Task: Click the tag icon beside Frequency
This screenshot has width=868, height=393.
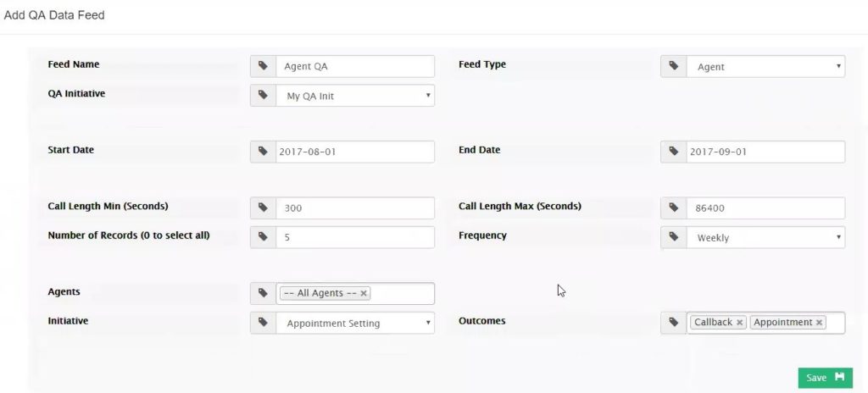Action: pyautogui.click(x=674, y=237)
